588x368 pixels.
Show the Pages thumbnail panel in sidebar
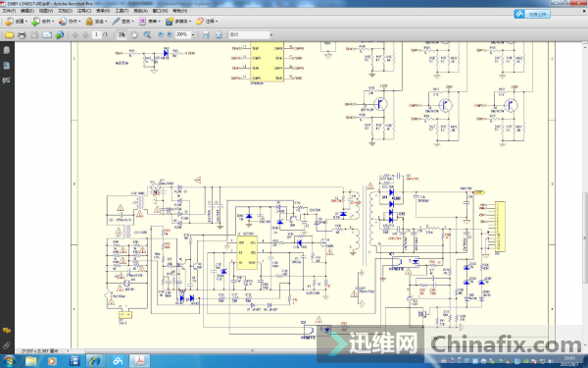coord(7,50)
